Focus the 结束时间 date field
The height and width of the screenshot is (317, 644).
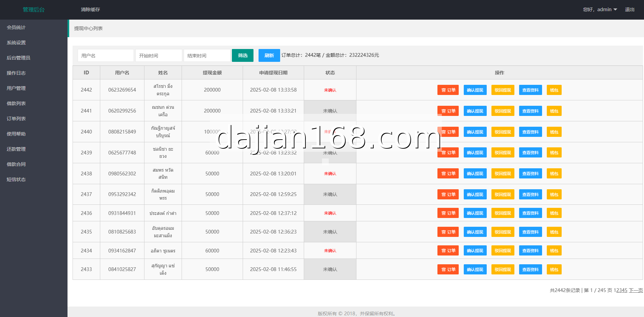point(207,55)
